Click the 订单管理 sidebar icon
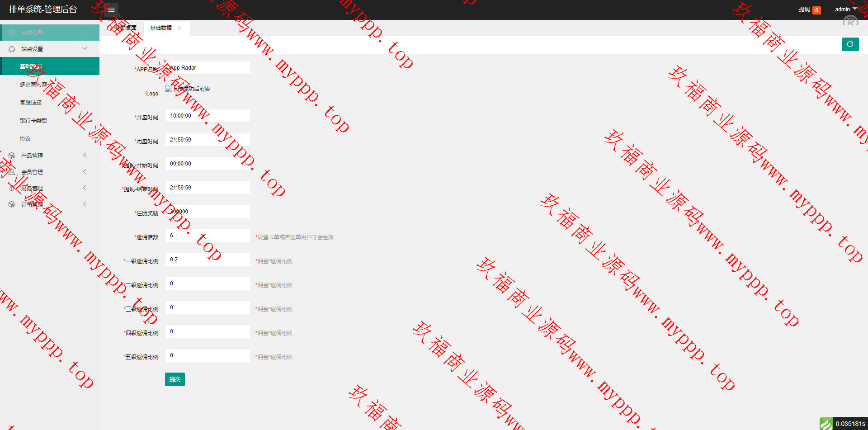 (12, 204)
